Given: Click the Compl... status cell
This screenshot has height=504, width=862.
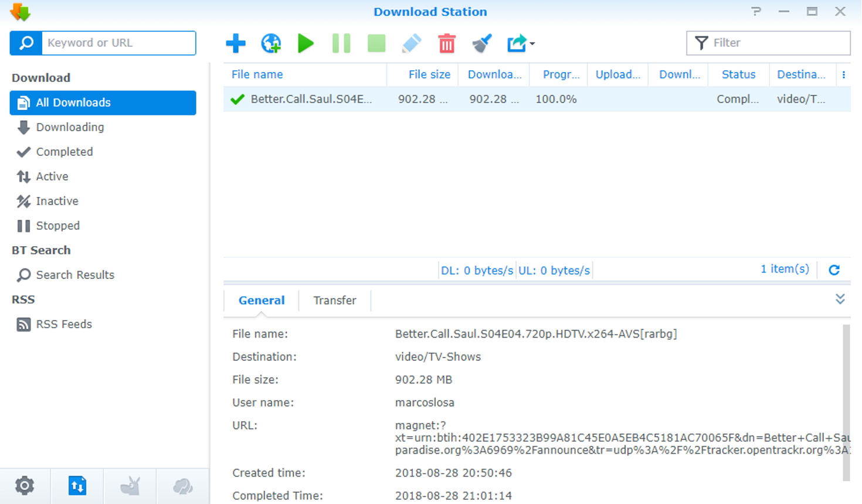Looking at the screenshot, I should pyautogui.click(x=738, y=99).
